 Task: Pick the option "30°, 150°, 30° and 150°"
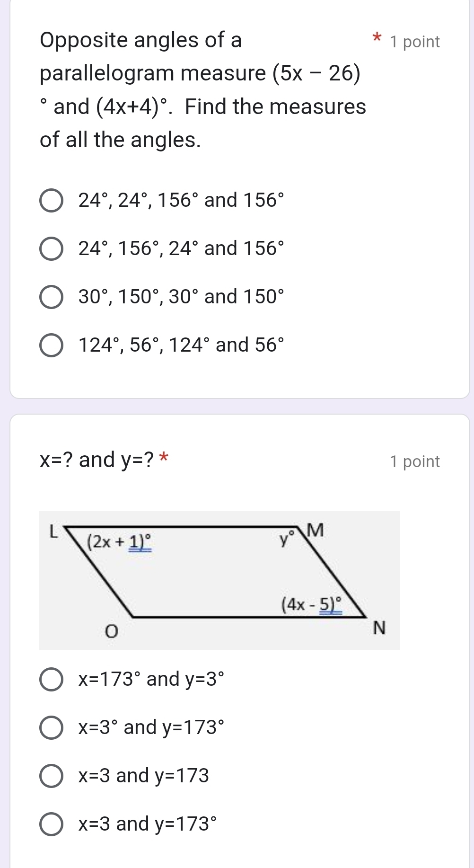click(51, 297)
